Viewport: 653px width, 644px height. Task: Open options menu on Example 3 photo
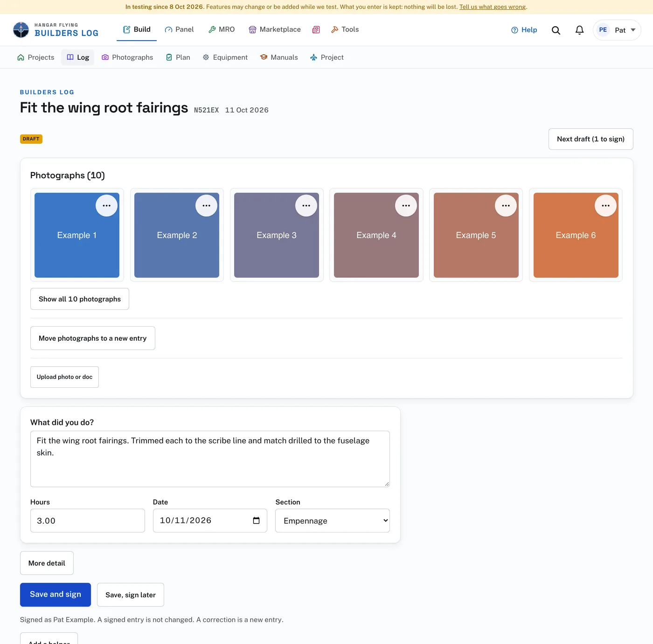[x=306, y=206]
